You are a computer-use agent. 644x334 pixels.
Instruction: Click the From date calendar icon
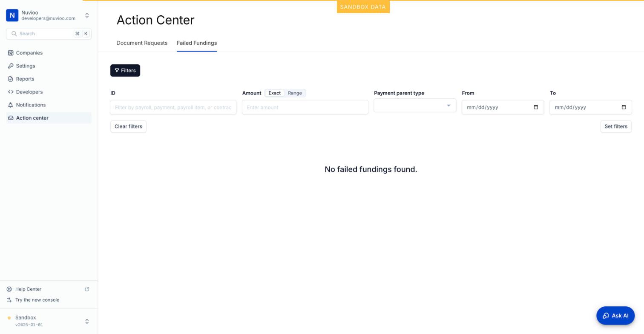pyautogui.click(x=536, y=107)
